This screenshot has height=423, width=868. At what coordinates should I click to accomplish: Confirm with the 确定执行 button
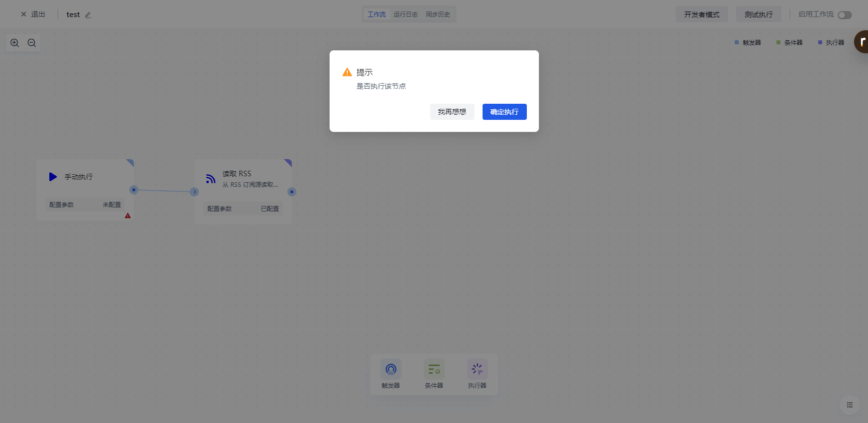point(504,112)
